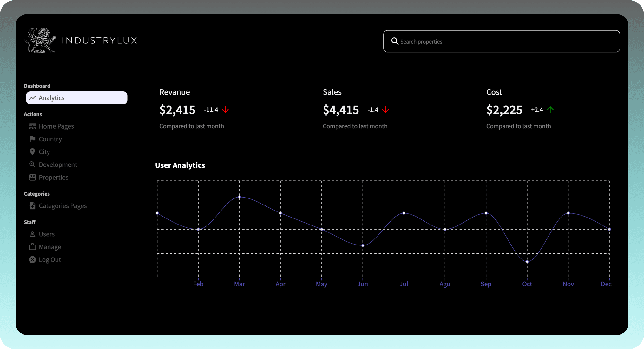This screenshot has width=644, height=349.
Task: Select the Country flag icon
Action: point(32,139)
